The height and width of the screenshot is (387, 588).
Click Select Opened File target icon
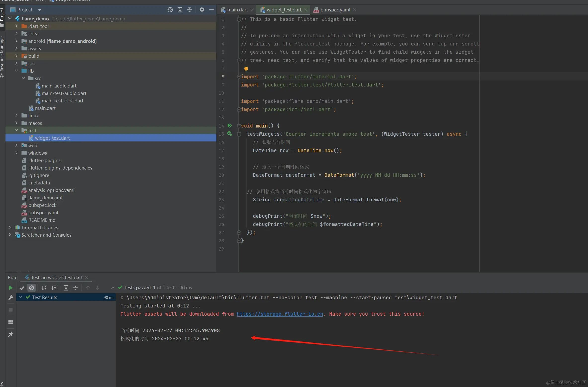pyautogui.click(x=170, y=10)
